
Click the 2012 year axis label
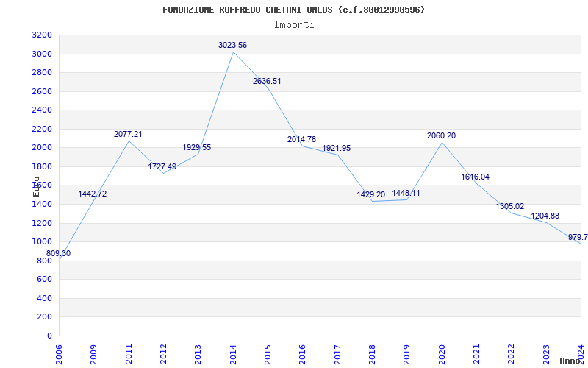click(x=163, y=355)
